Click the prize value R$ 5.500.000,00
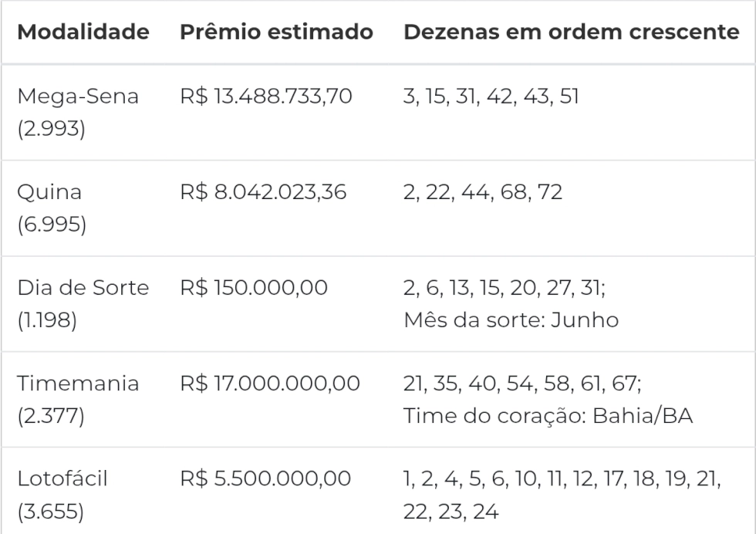Viewport: 756px width, 534px height. click(265, 478)
